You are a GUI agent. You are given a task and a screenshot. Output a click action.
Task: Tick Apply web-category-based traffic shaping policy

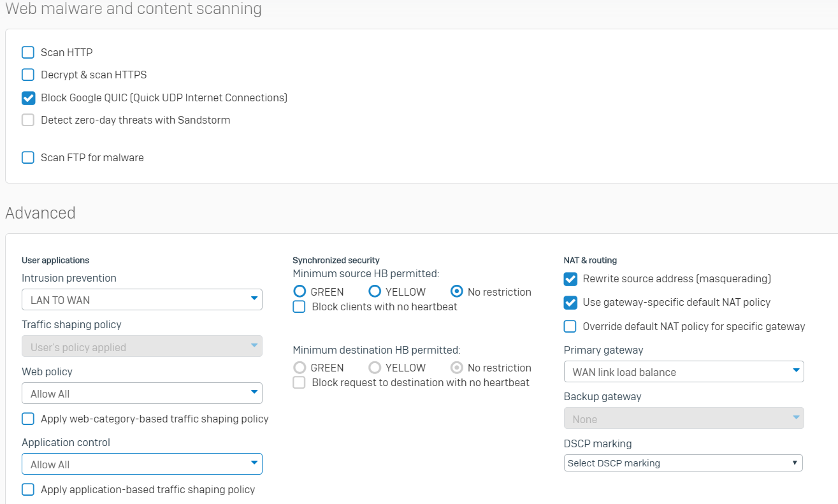click(x=28, y=419)
